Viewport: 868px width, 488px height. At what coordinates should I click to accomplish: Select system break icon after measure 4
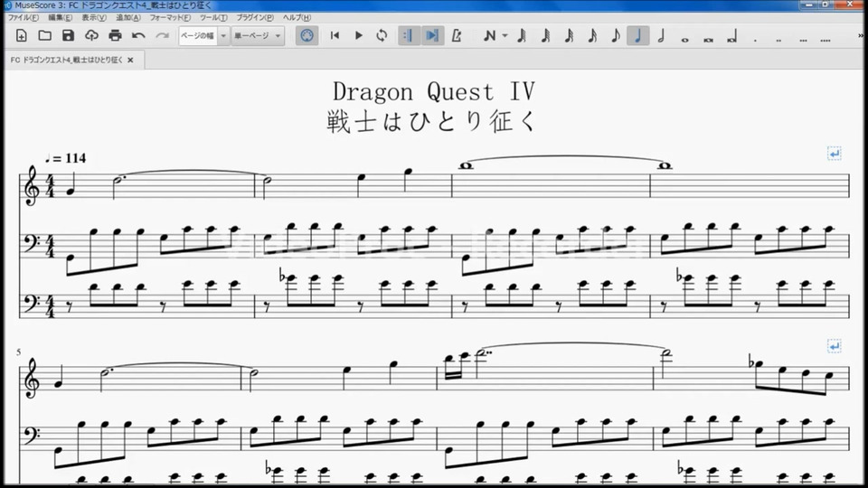coord(835,154)
